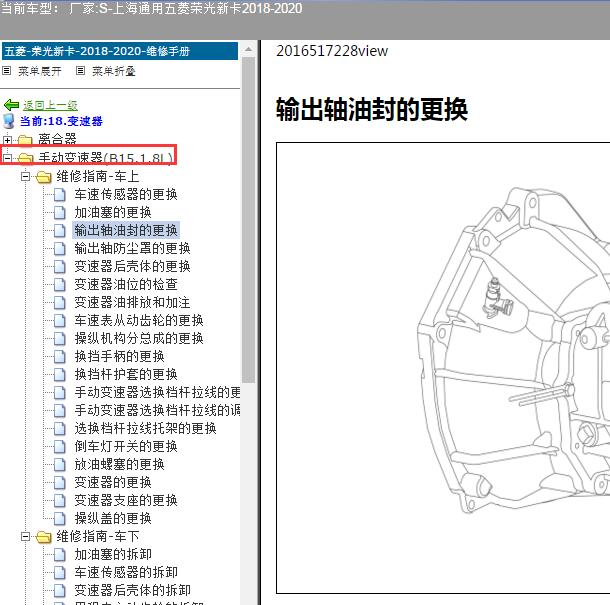
Task: Click the 维修指南-车下 folder icon
Action: tap(44, 537)
